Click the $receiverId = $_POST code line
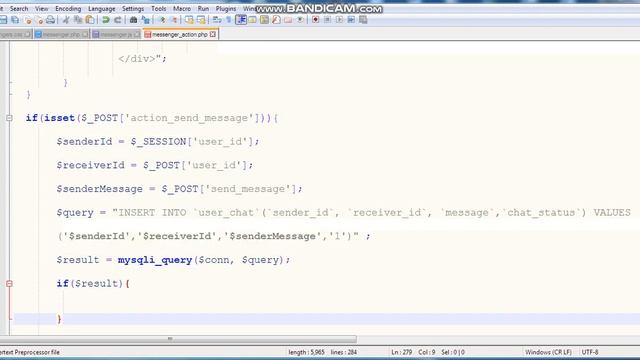This screenshot has width=640, height=360. (x=155, y=165)
